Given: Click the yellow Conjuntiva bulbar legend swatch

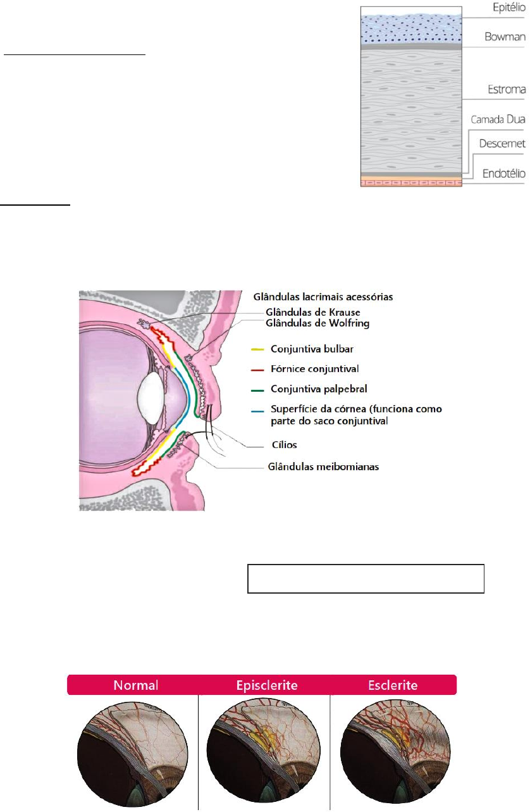Looking at the screenshot, I should pyautogui.click(x=257, y=349).
